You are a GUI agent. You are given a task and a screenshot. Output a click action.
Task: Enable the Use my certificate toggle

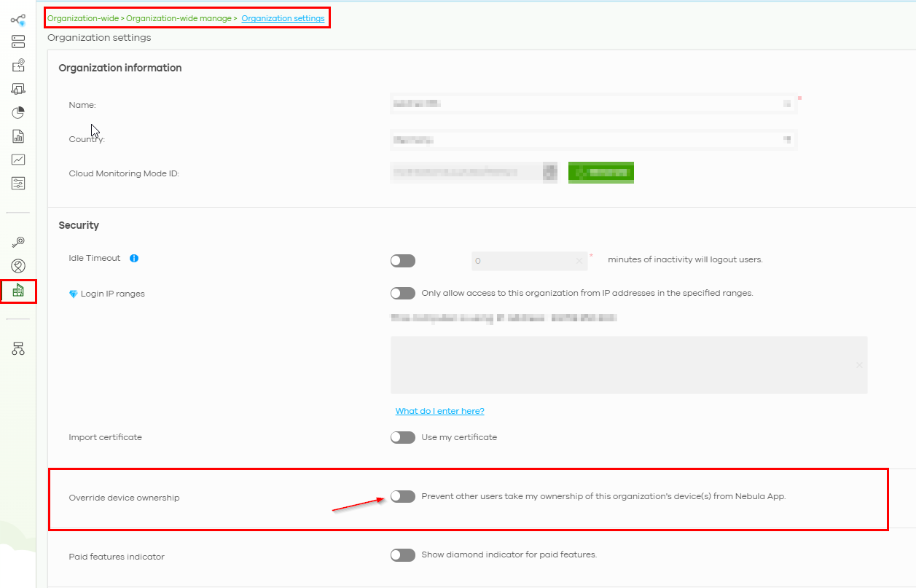pos(402,437)
